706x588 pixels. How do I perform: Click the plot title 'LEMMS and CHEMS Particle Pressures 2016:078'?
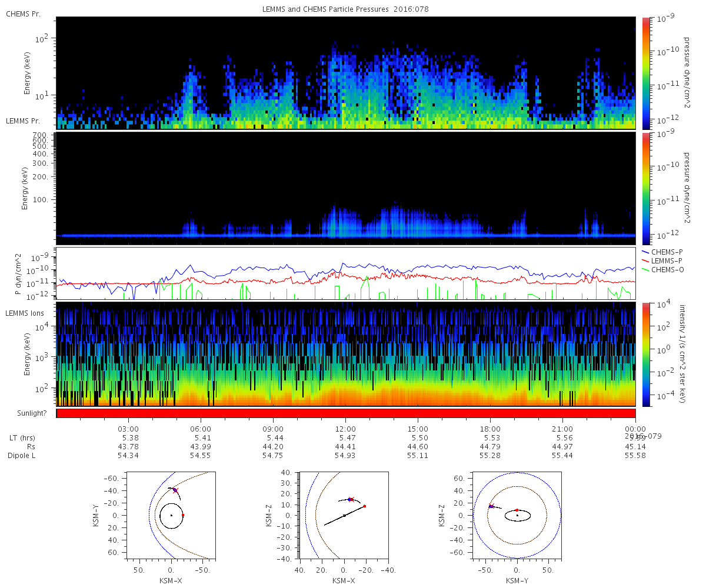[x=345, y=10]
